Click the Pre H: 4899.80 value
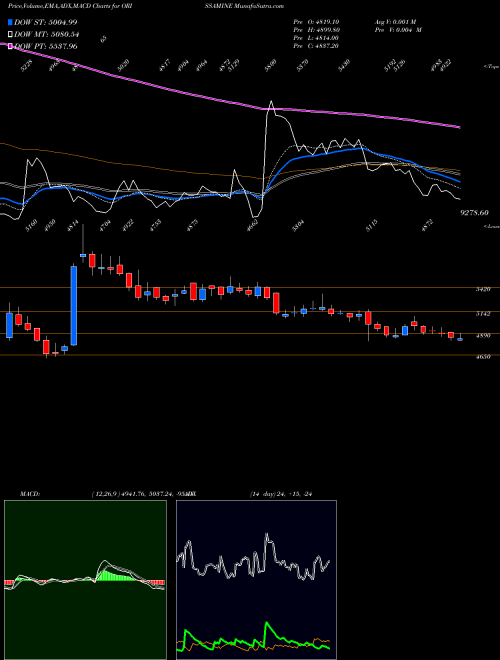Viewport: 500px width, 660px height. pyautogui.click(x=316, y=30)
